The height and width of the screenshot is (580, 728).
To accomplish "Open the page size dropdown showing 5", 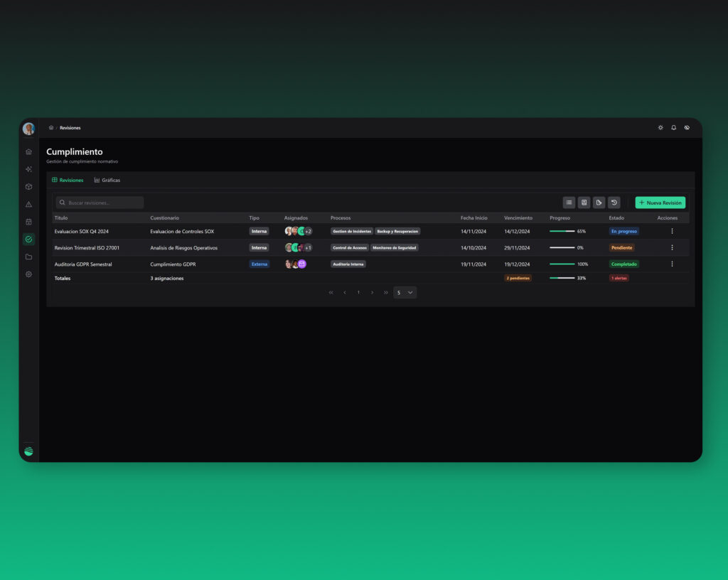I will click(405, 292).
